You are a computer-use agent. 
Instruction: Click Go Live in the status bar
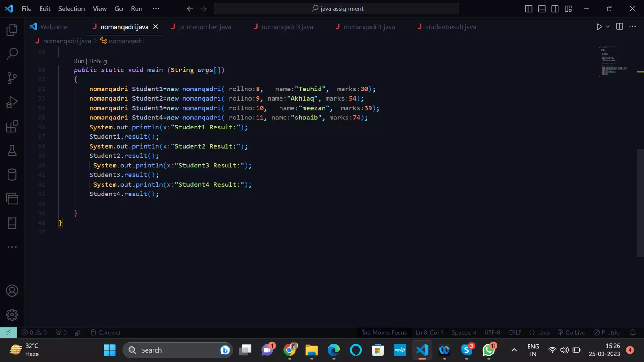tap(572, 332)
